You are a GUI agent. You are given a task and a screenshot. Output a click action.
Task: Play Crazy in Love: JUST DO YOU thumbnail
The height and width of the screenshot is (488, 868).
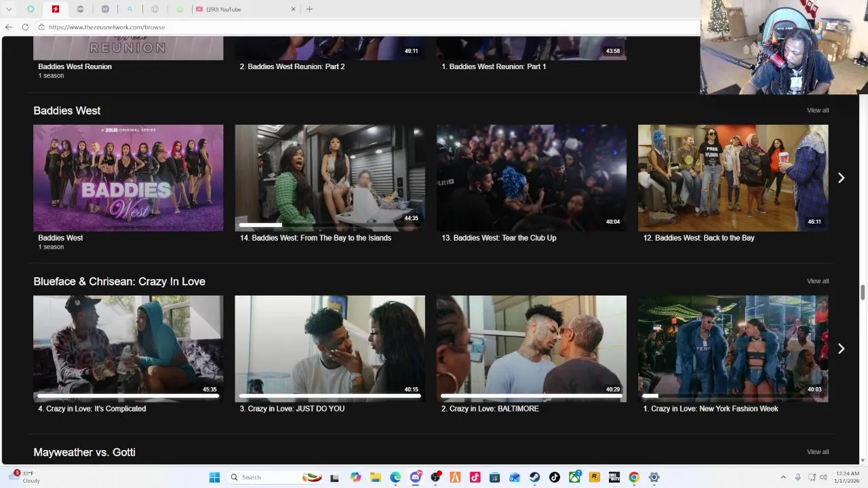(x=330, y=348)
